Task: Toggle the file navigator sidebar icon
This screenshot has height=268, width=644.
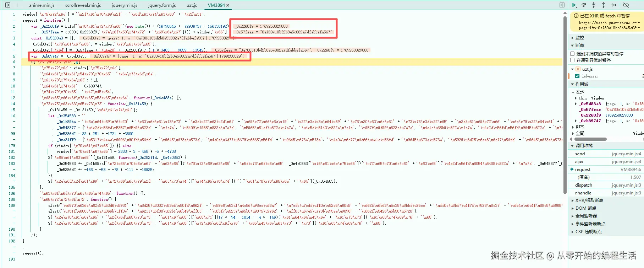Action: (x=8, y=5)
